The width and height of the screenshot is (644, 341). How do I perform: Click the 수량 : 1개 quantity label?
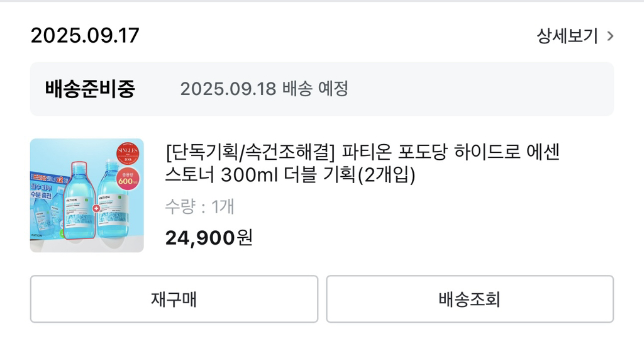pos(199,206)
